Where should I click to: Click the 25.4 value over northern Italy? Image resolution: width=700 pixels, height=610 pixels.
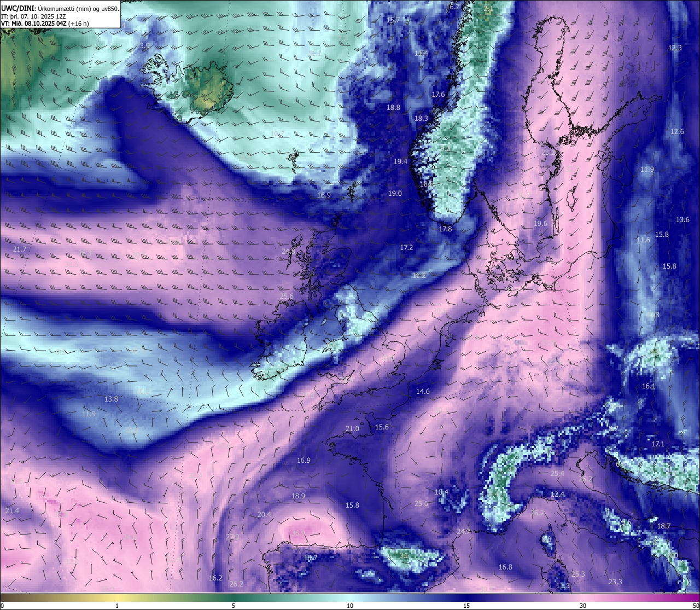(x=557, y=474)
